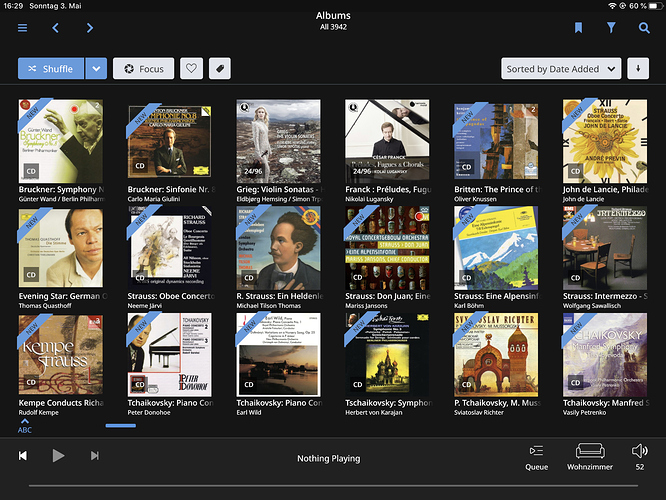This screenshot has width=666, height=500.
Task: Toggle the tag filter button
Action: [220, 68]
